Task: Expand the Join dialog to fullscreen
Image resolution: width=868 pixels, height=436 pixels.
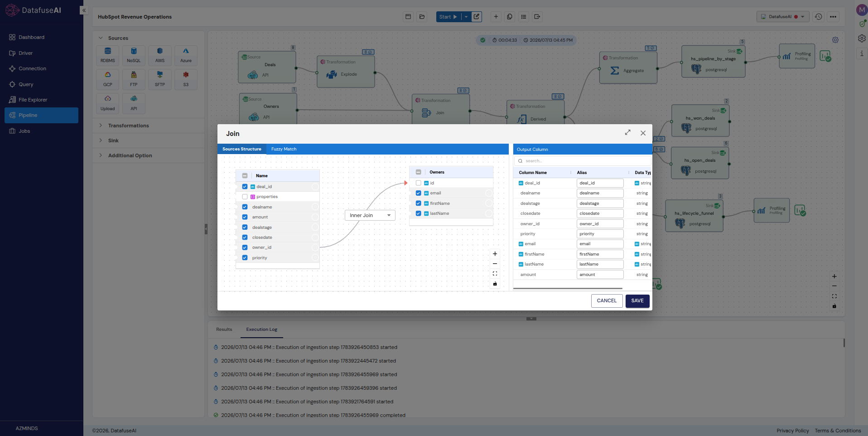Action: point(627,132)
